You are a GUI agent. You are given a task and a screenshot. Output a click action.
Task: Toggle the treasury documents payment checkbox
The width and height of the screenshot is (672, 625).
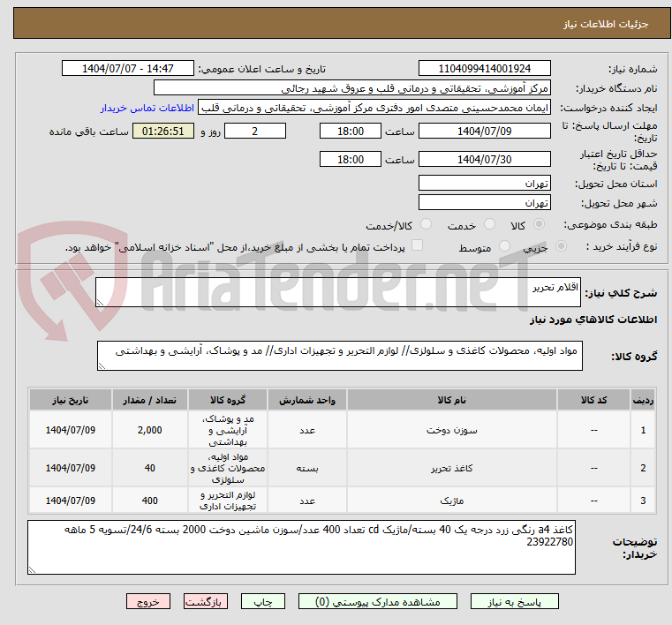pyautogui.click(x=418, y=246)
